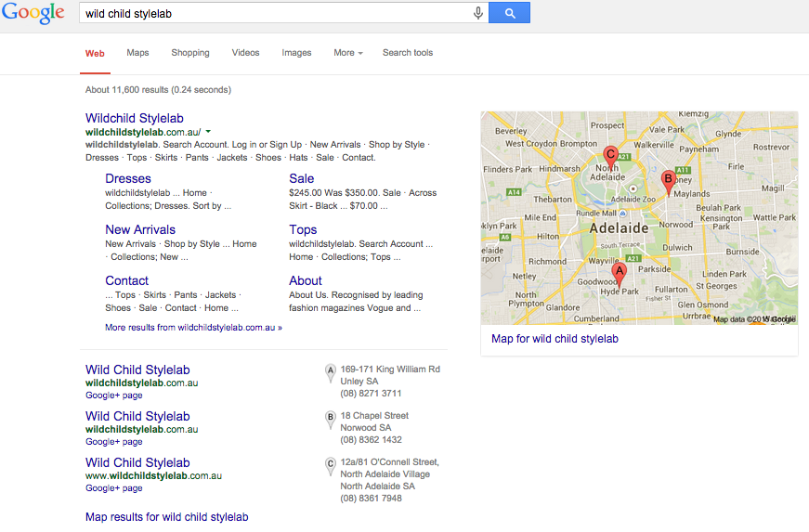Click the address 18 Chapel Street

(374, 416)
